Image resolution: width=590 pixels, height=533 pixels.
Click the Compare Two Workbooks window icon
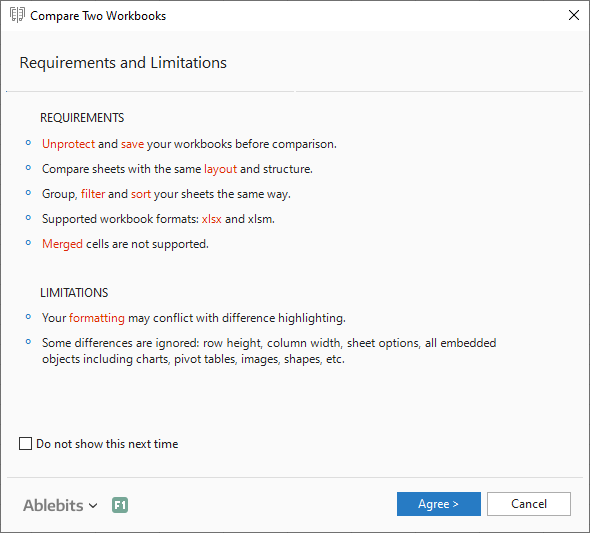point(17,15)
